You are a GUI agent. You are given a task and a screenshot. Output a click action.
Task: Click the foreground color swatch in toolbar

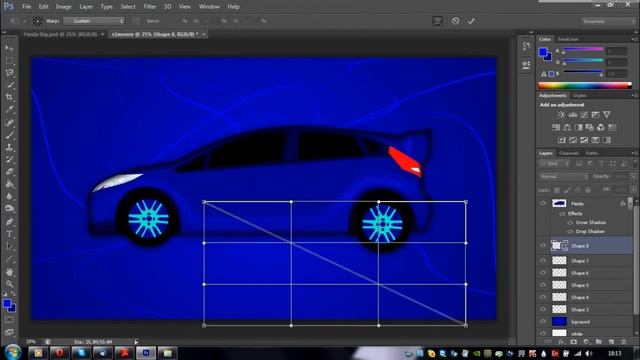(7, 303)
